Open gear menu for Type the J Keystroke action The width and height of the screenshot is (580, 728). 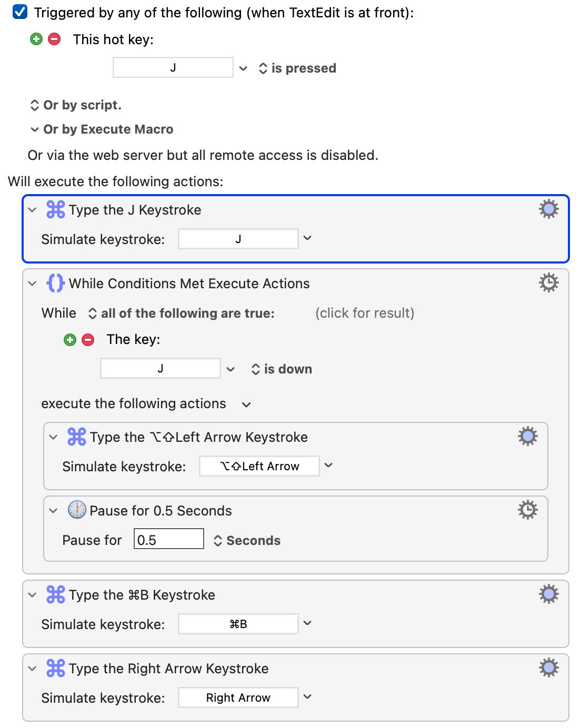[548, 209]
